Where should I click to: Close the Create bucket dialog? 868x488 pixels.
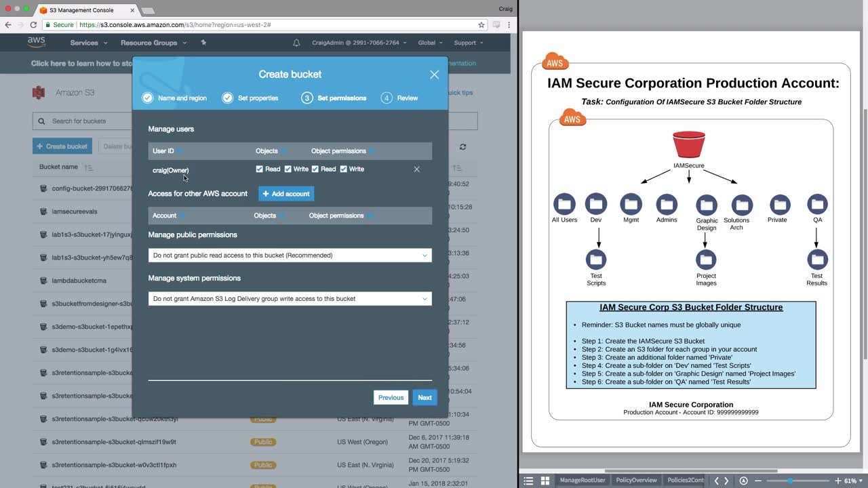point(435,75)
